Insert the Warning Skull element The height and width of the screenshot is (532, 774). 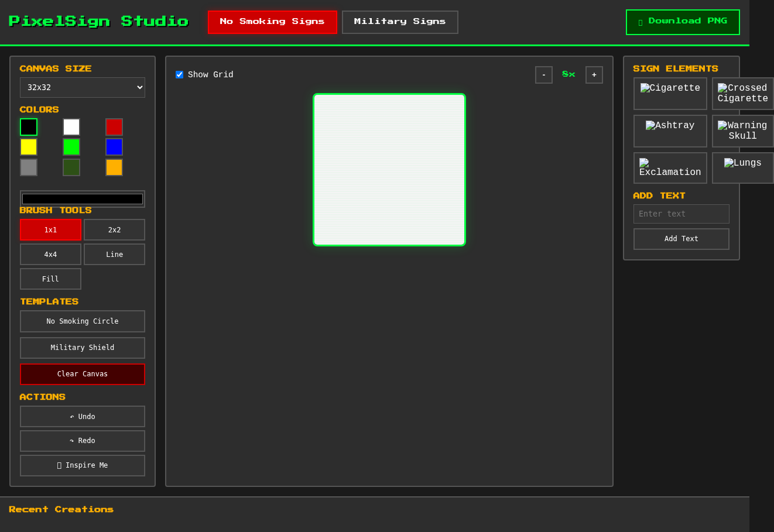coord(742,131)
